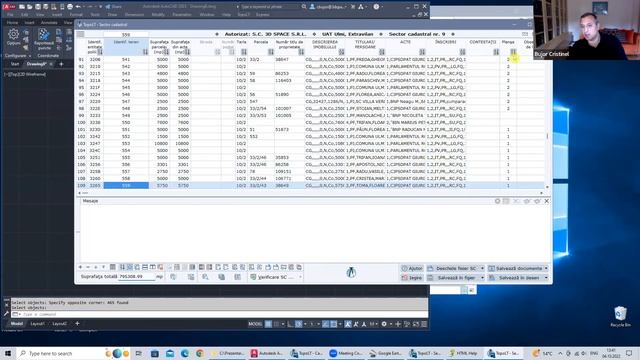Viewport: 640px width, 360px height.
Task: Click the vertical scrollbar of the table
Action: [547, 122]
